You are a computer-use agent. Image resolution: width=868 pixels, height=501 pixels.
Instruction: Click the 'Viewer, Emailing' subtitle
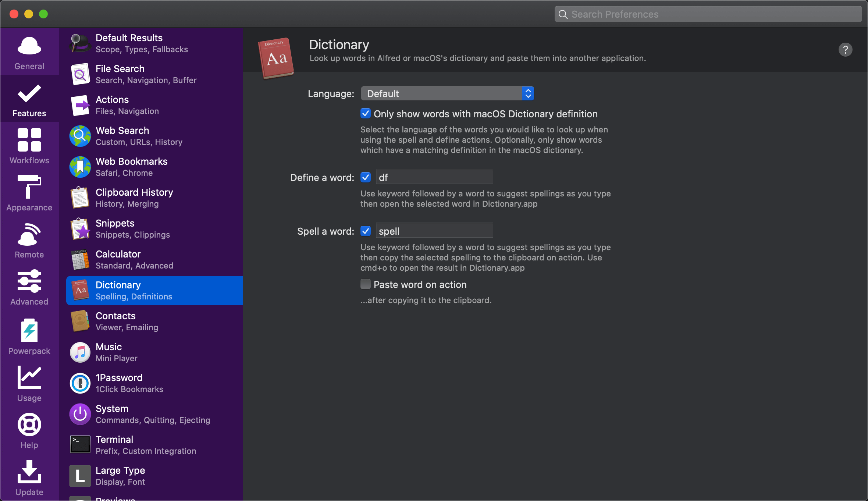pos(127,327)
